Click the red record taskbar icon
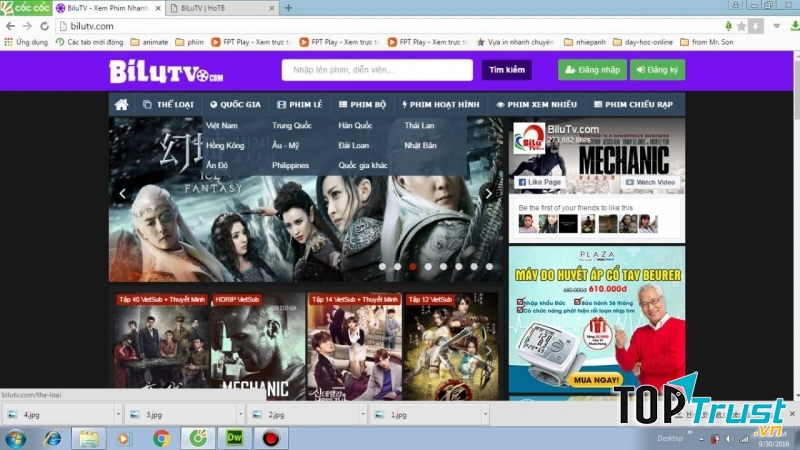Screen dimensions: 800x450 pyautogui.click(x=271, y=438)
